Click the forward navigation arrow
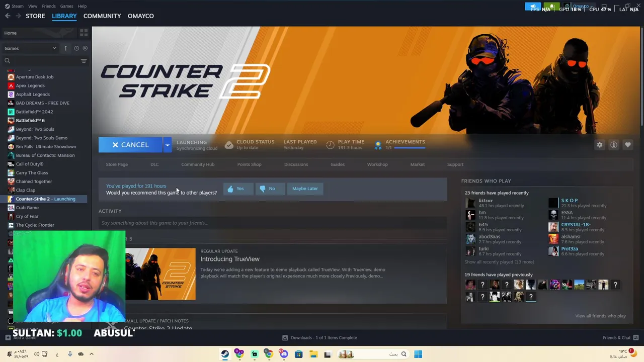This screenshot has width=644, height=362. click(18, 16)
